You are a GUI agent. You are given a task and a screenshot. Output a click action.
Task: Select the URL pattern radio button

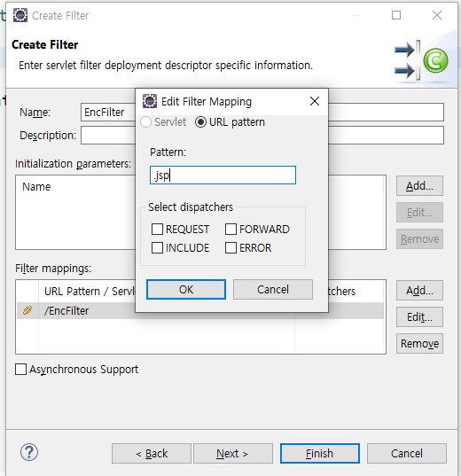point(200,122)
